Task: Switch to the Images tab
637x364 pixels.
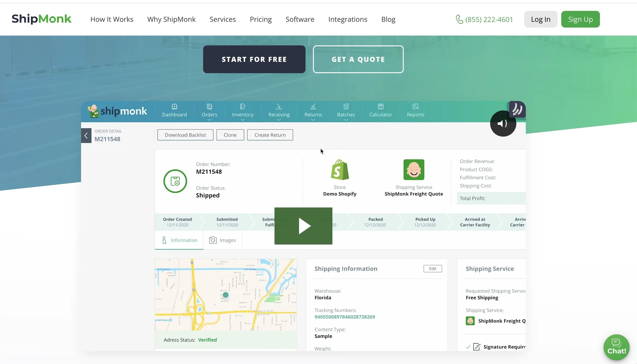Action: click(x=223, y=240)
